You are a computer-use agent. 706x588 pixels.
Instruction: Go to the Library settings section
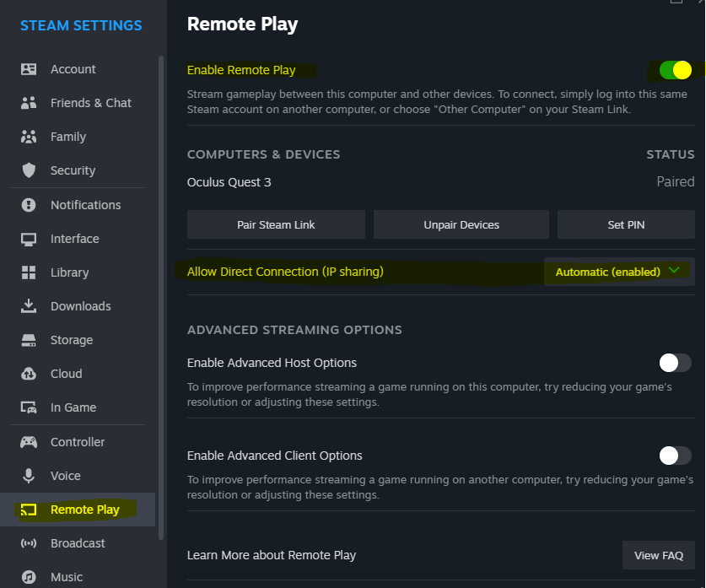[69, 272]
